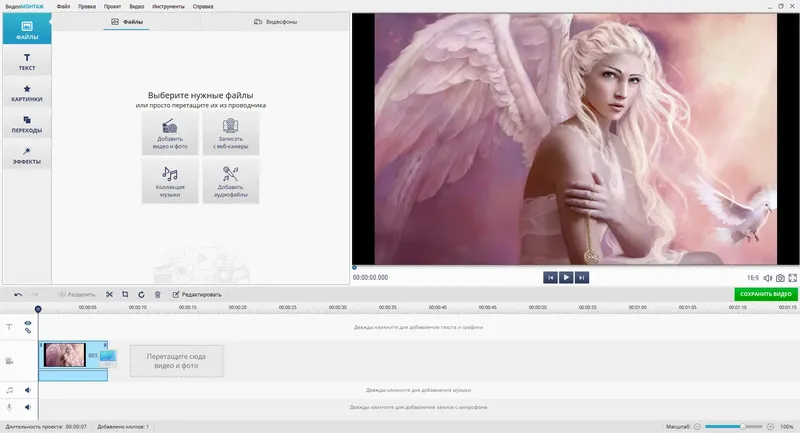Play the video preview
Screen dimensions: 800x433
tap(566, 277)
